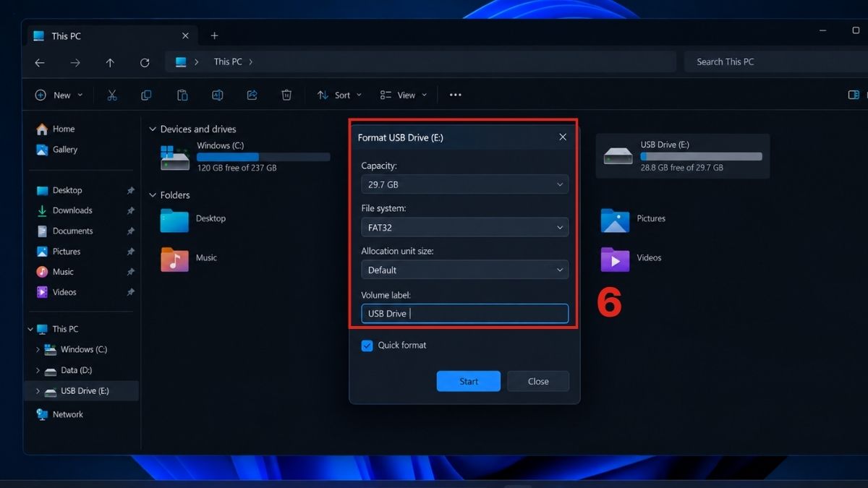Click the "28.8 GB free of 29.7 GB" text
The width and height of the screenshot is (868, 488).
pos(682,168)
